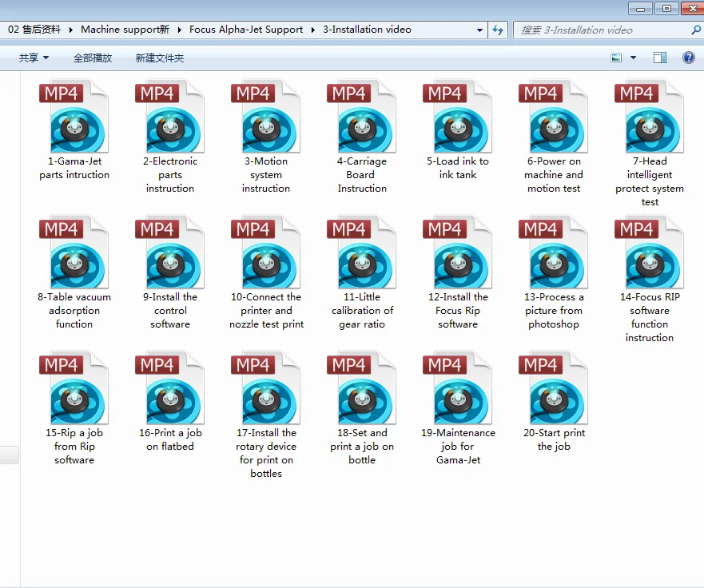Navigate to Machine support新 breadcrumb folder

[125, 30]
